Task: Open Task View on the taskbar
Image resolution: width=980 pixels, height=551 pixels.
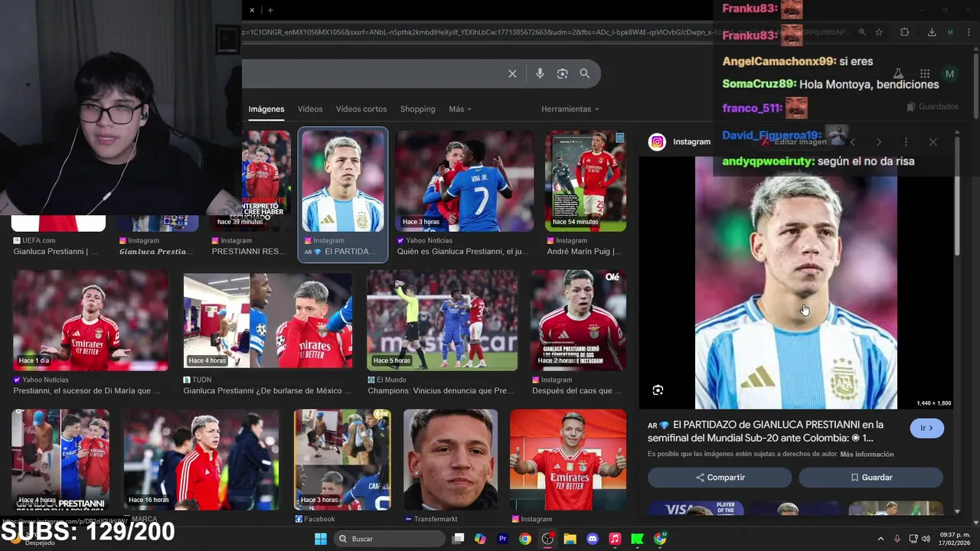Action: [458, 539]
